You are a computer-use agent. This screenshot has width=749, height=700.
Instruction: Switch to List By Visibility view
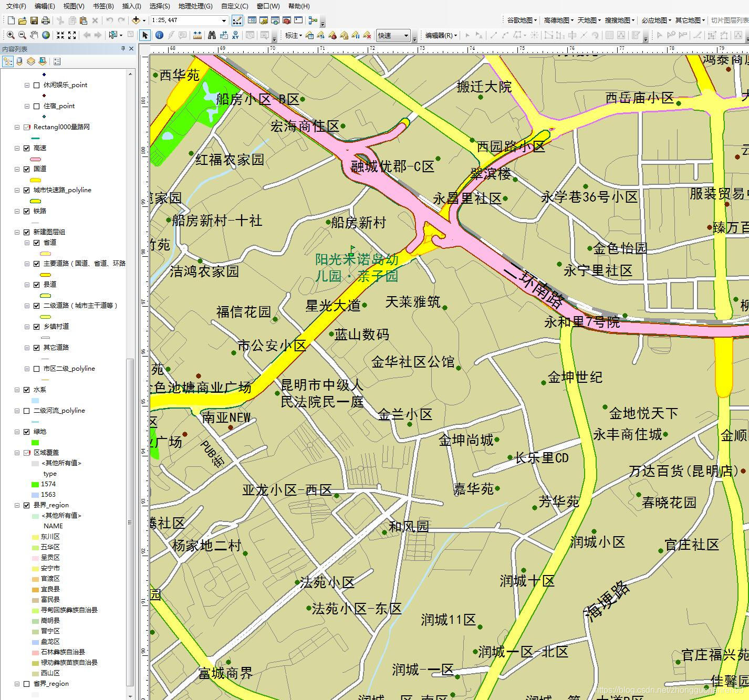(31, 61)
